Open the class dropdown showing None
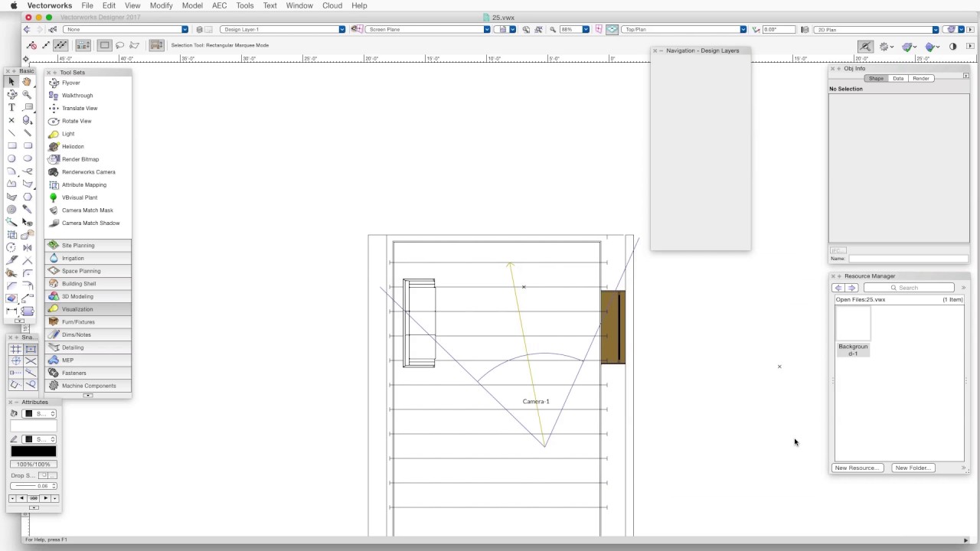Screen dimensions: 980x551 (126, 30)
